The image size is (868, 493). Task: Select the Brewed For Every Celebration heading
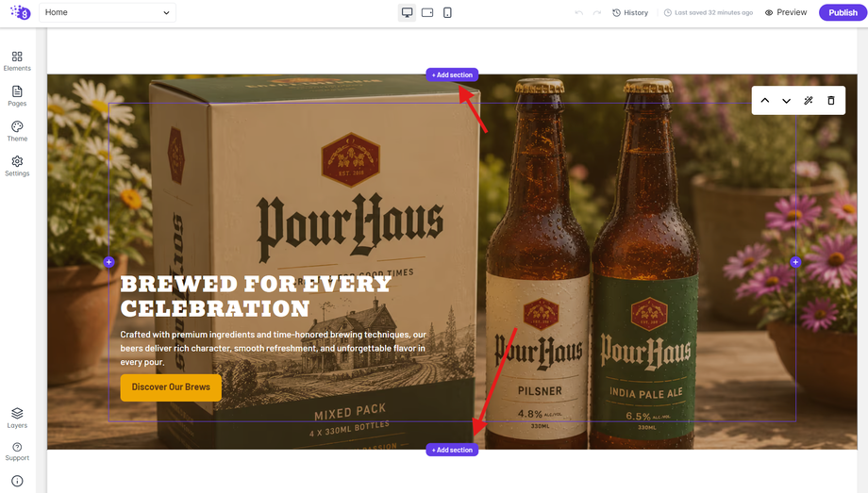pos(255,297)
